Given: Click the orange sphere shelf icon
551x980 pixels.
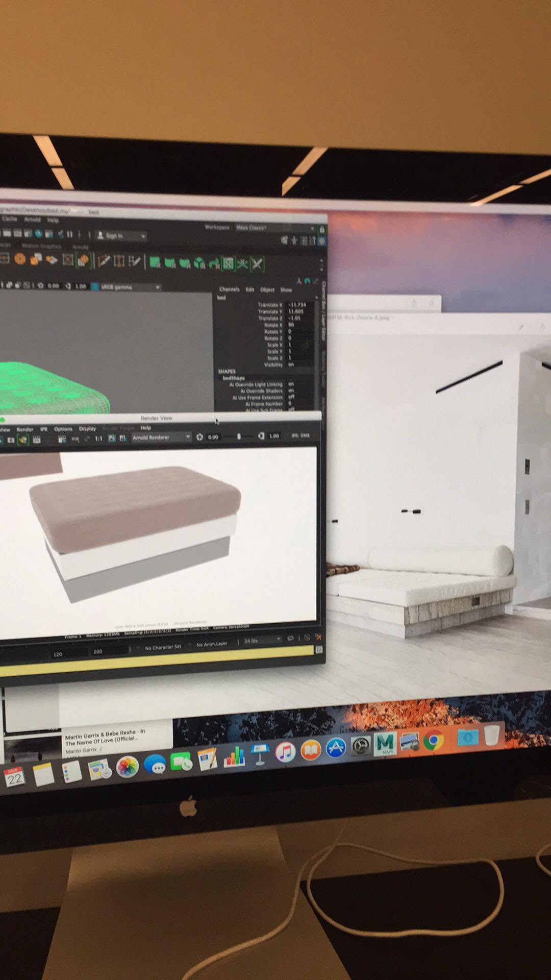Looking at the screenshot, I should coord(20,259).
